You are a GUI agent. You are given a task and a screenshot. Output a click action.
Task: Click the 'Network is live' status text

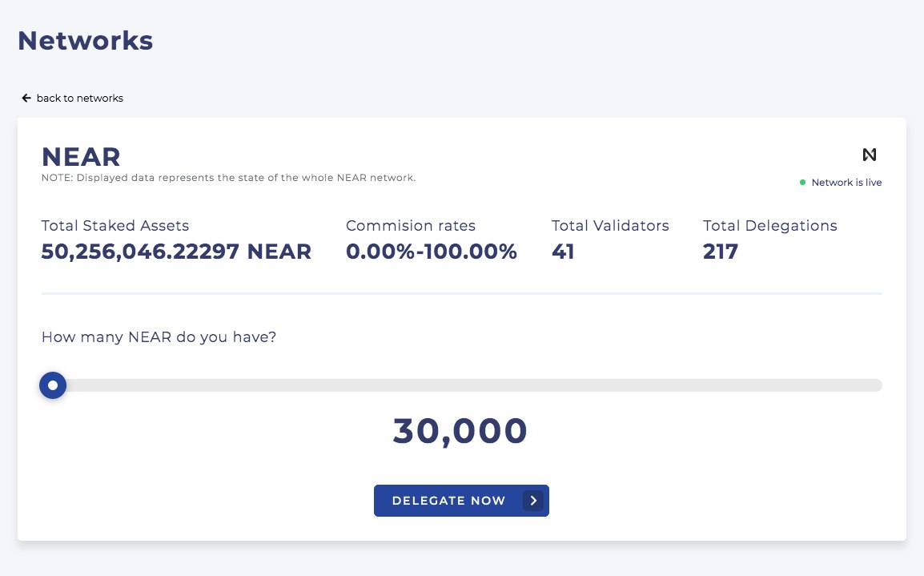(846, 182)
